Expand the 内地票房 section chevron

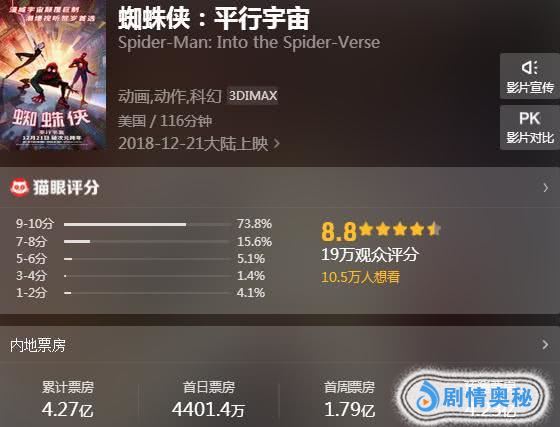click(x=545, y=345)
